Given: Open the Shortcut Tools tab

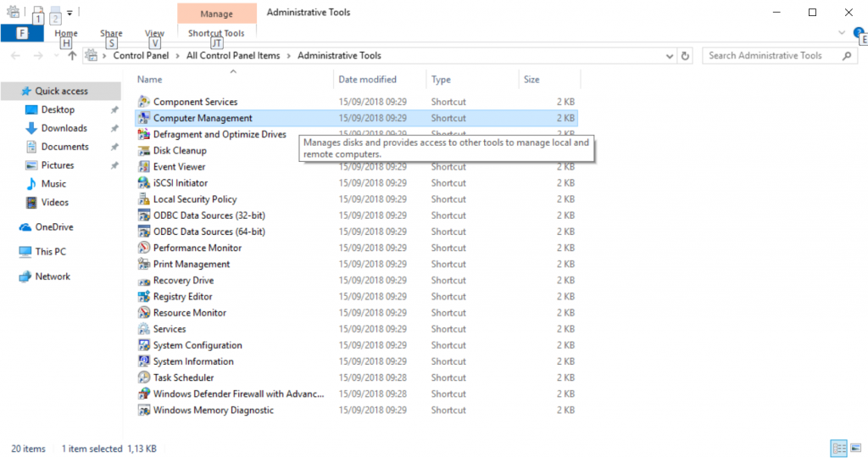Looking at the screenshot, I should pyautogui.click(x=216, y=33).
